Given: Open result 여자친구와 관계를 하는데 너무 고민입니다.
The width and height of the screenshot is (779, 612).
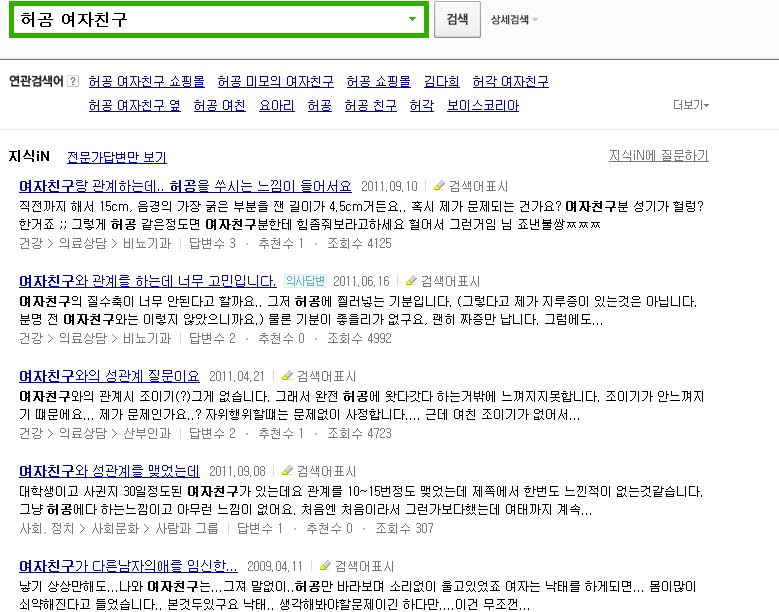Looking at the screenshot, I should coord(148,281).
